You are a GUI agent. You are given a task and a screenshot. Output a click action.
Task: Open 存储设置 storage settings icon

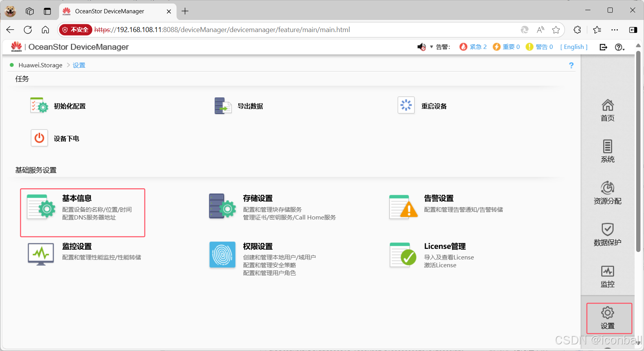coord(223,206)
